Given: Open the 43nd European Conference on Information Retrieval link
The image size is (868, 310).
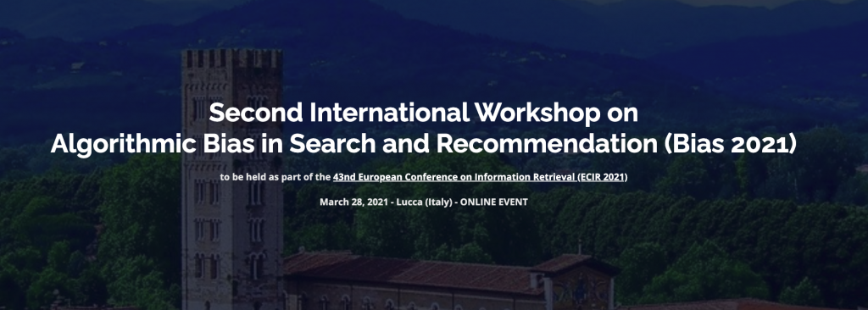Looking at the screenshot, I should click(480, 178).
